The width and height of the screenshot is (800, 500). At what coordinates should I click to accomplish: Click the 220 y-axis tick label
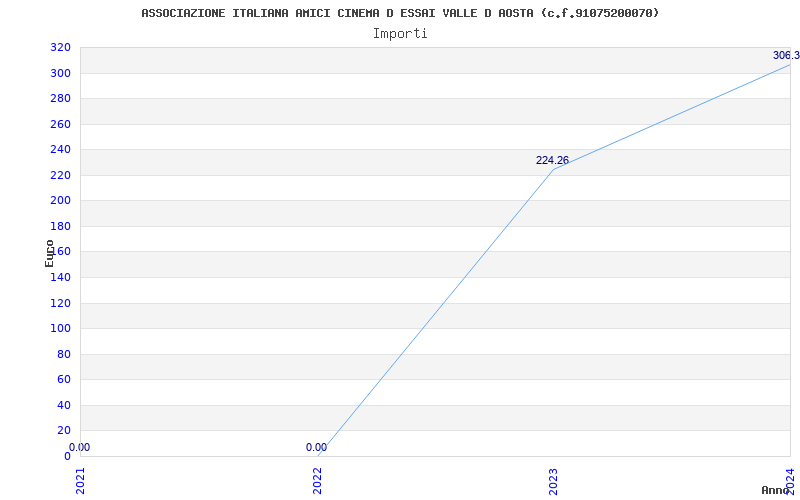pos(60,176)
